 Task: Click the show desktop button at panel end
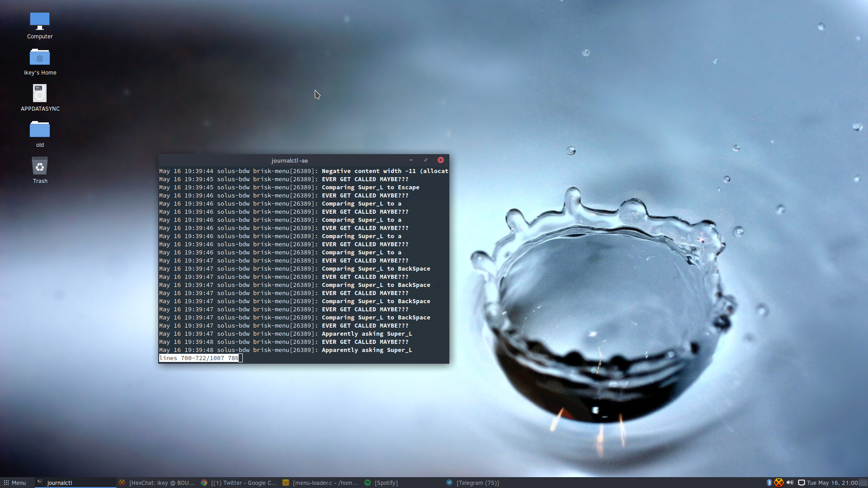coord(863,483)
